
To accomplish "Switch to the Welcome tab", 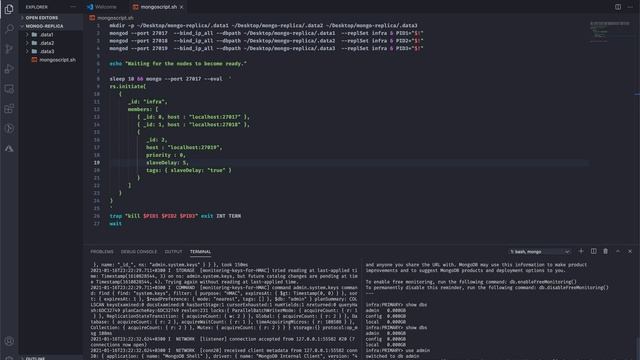I will point(105,7).
